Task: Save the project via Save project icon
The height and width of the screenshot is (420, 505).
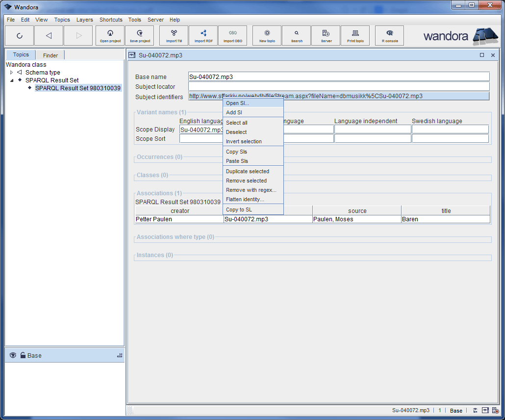Action: point(139,35)
